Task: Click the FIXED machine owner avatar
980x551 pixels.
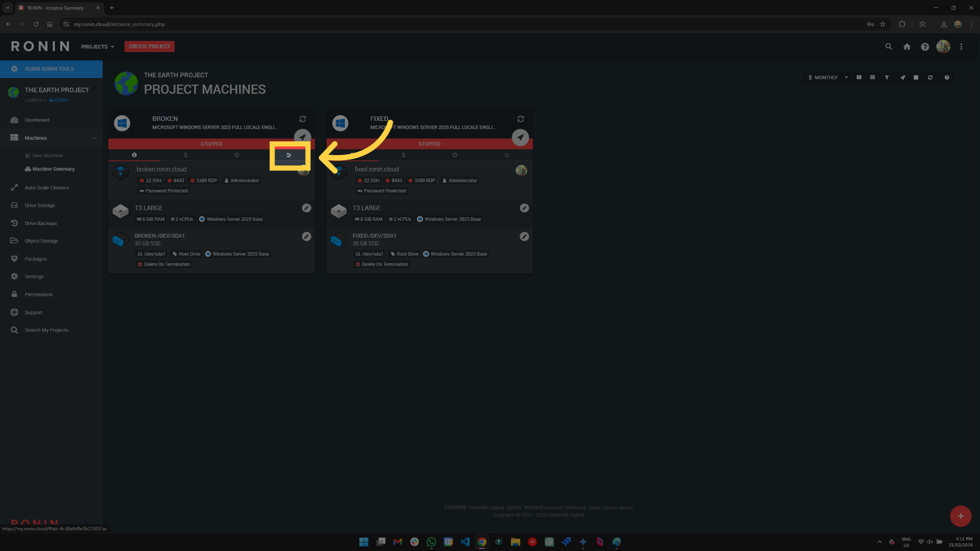Action: pos(521,170)
